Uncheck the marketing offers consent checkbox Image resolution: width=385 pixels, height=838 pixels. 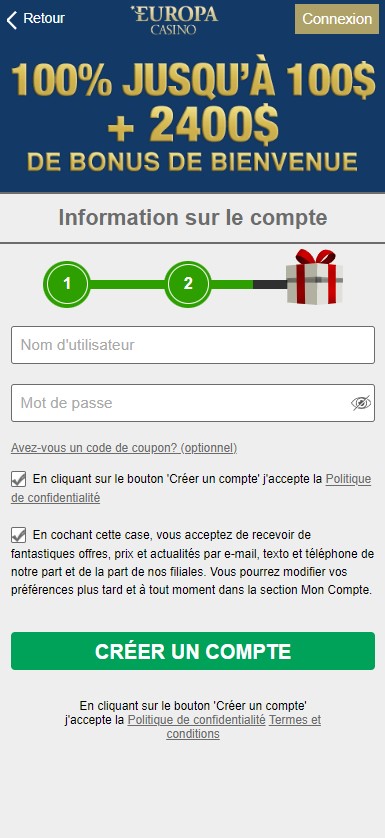tap(19, 535)
